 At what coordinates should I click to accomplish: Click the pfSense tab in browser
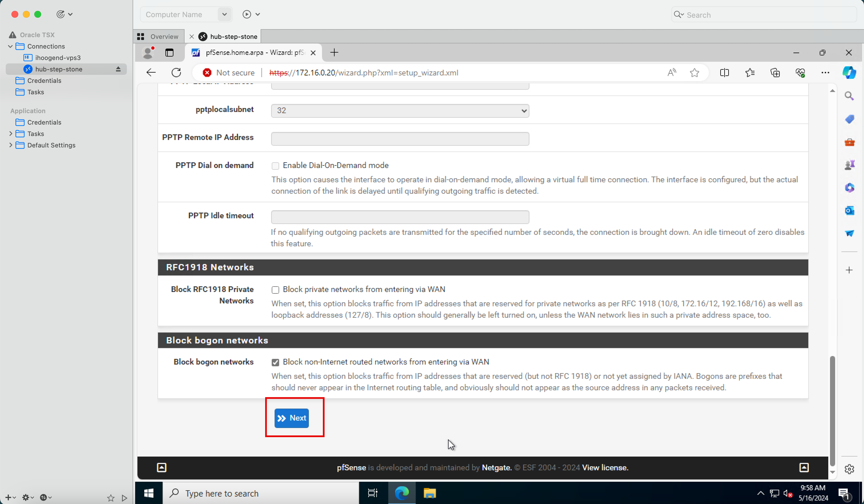[x=252, y=53]
